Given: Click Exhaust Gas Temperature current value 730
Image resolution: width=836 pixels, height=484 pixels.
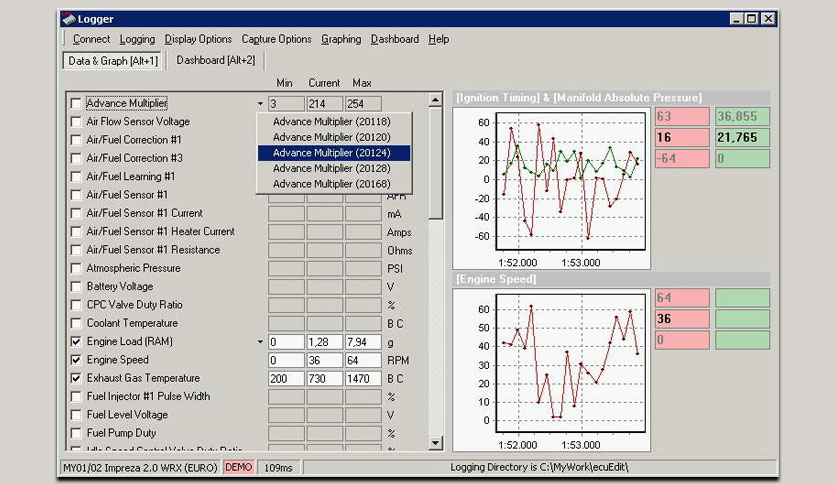Looking at the screenshot, I should (325, 378).
